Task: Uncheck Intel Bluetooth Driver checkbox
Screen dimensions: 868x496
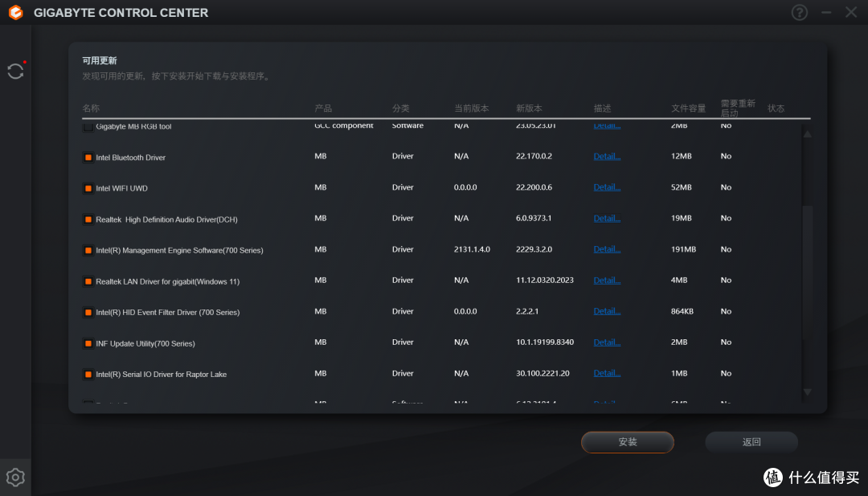Action: click(x=88, y=158)
